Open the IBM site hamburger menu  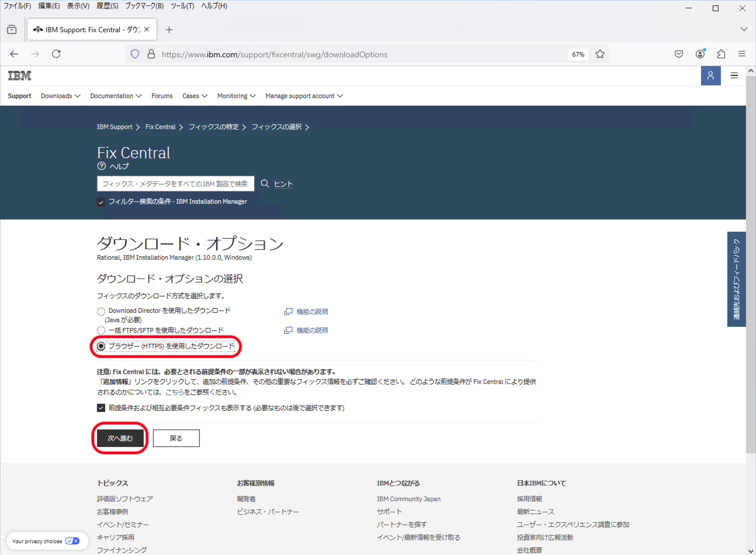coord(734,75)
